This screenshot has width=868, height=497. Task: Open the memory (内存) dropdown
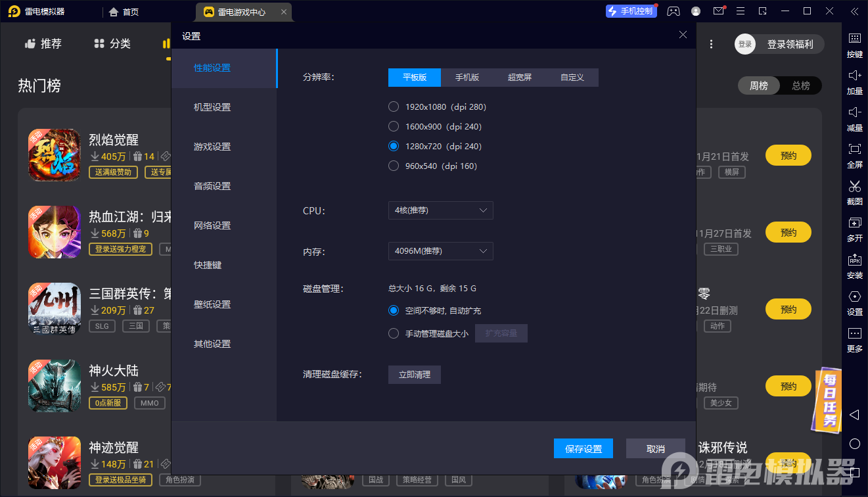440,251
